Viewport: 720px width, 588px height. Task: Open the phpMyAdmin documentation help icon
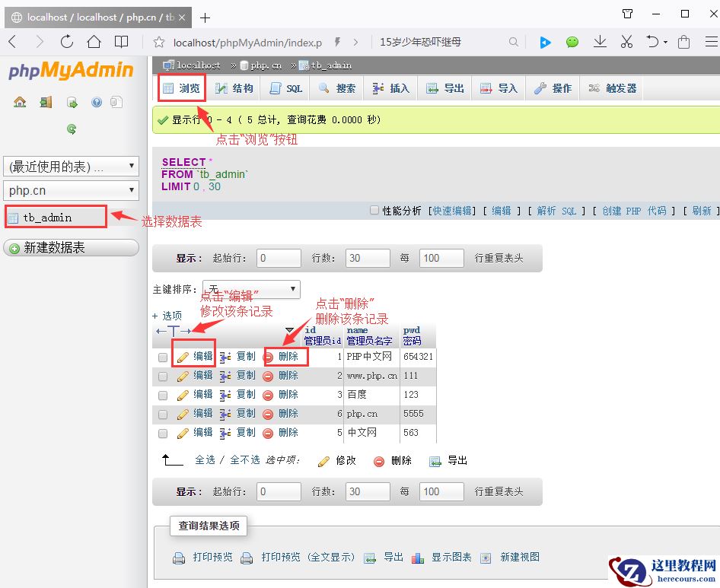97,102
